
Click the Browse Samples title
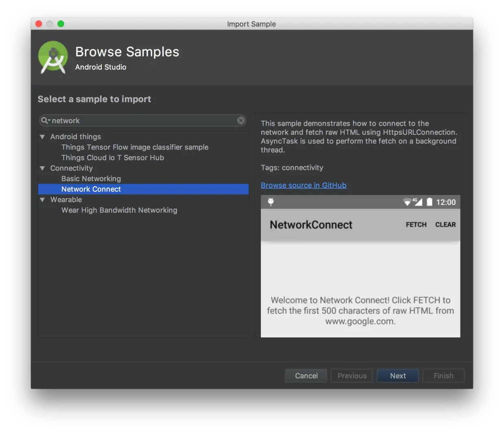coord(127,52)
